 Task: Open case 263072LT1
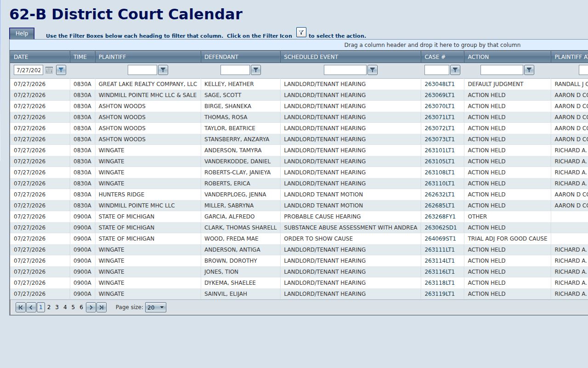click(x=440, y=128)
